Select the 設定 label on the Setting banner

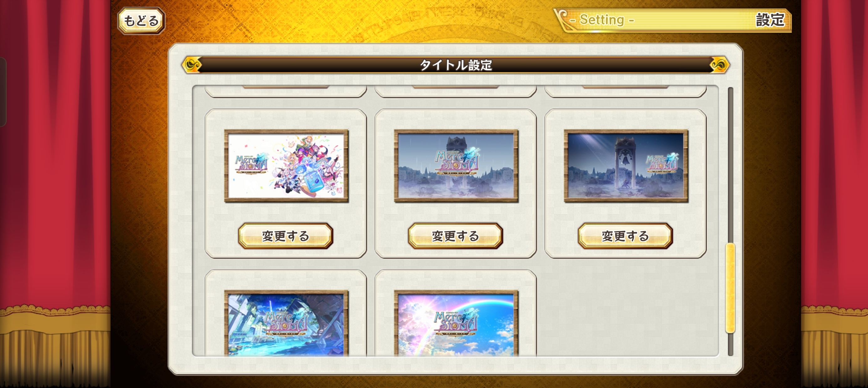pyautogui.click(x=770, y=20)
